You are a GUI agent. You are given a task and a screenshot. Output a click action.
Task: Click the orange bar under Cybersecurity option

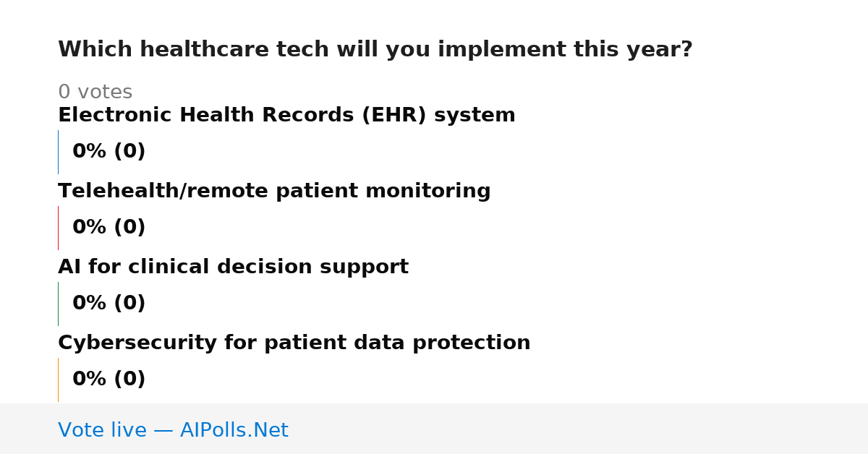pos(58,380)
